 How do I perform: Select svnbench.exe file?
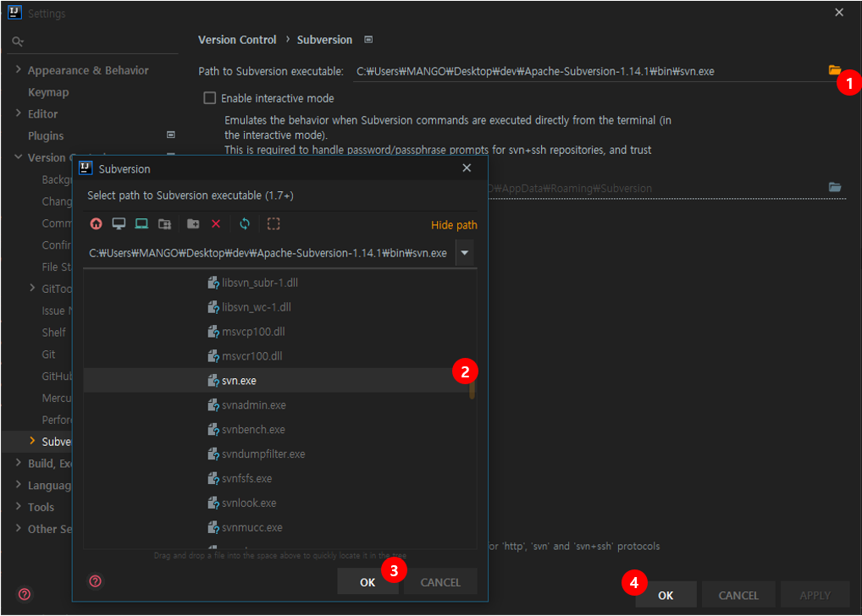click(279, 429)
